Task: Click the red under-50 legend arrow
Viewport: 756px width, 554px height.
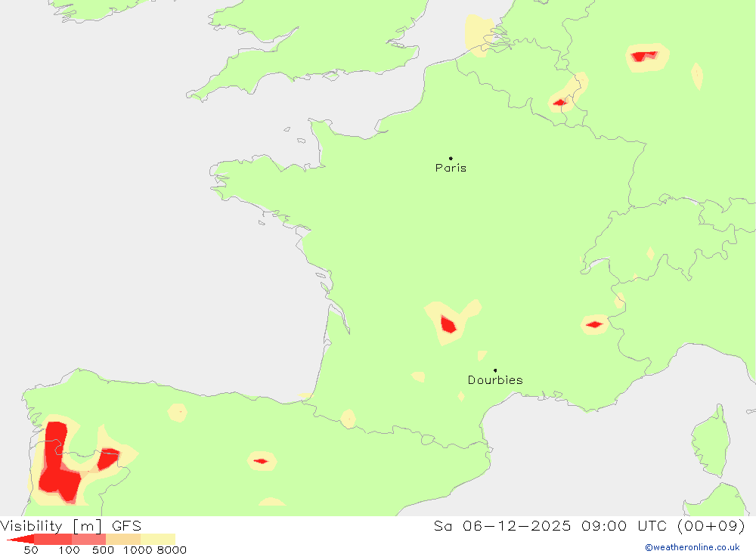Action: 20,539
